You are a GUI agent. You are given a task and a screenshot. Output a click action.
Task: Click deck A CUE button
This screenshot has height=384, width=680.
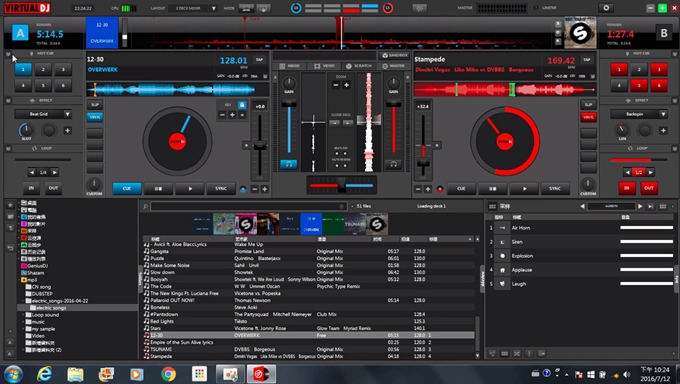127,188
